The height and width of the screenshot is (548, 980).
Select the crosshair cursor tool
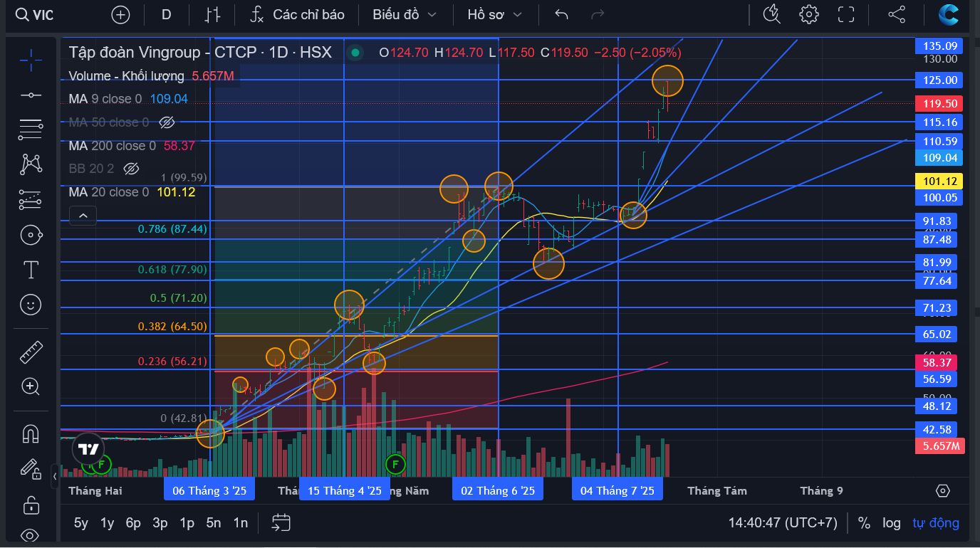(x=31, y=60)
